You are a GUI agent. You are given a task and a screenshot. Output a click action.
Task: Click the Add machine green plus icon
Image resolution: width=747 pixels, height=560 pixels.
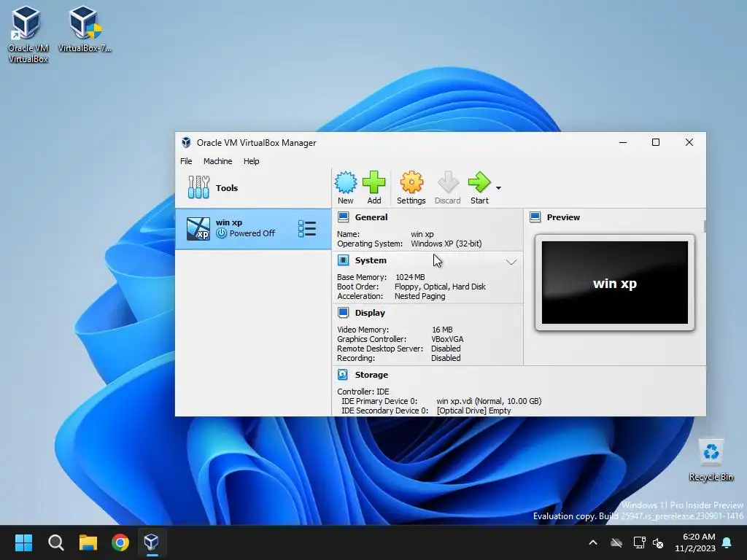374,182
